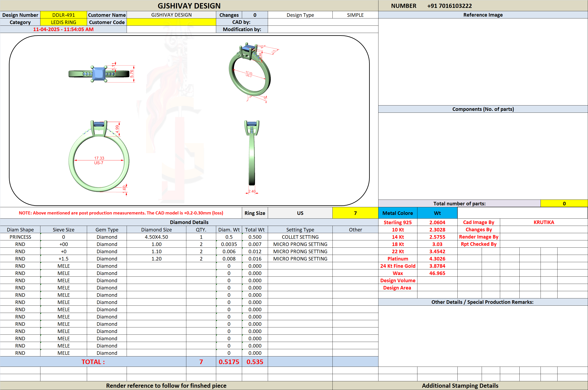The image size is (588, 390).
Task: Select the yellow ring size value 7
Action: pyautogui.click(x=355, y=213)
